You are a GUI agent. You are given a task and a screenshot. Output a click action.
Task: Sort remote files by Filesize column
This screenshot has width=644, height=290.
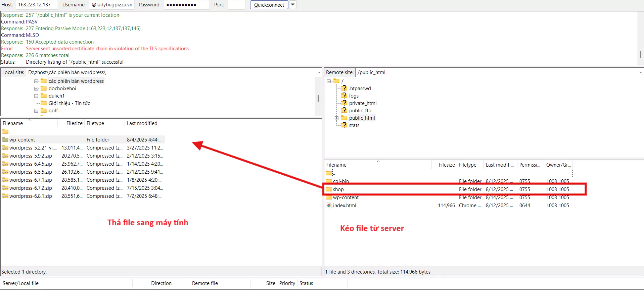point(444,165)
